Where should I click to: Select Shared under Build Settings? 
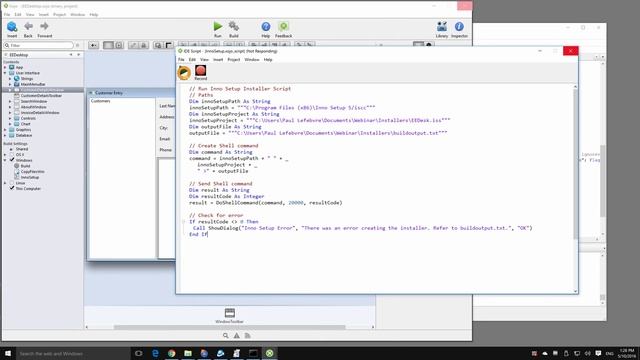coord(22,149)
